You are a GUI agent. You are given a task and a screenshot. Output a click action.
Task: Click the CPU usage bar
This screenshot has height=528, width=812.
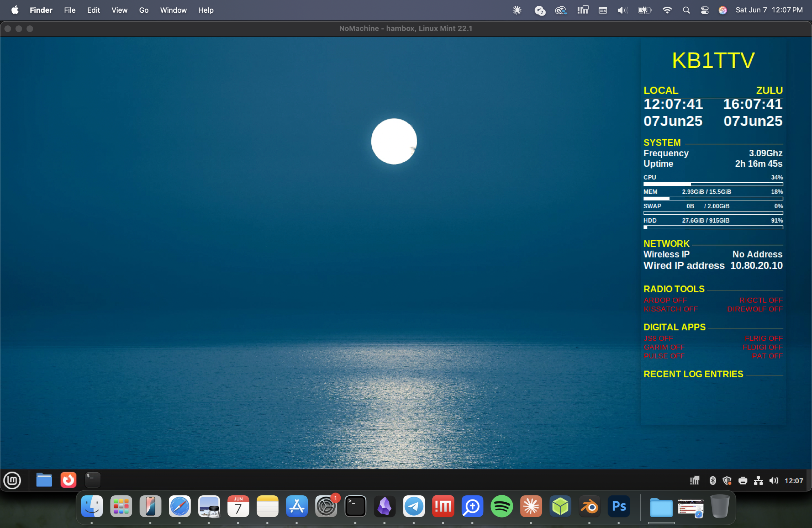(x=713, y=184)
